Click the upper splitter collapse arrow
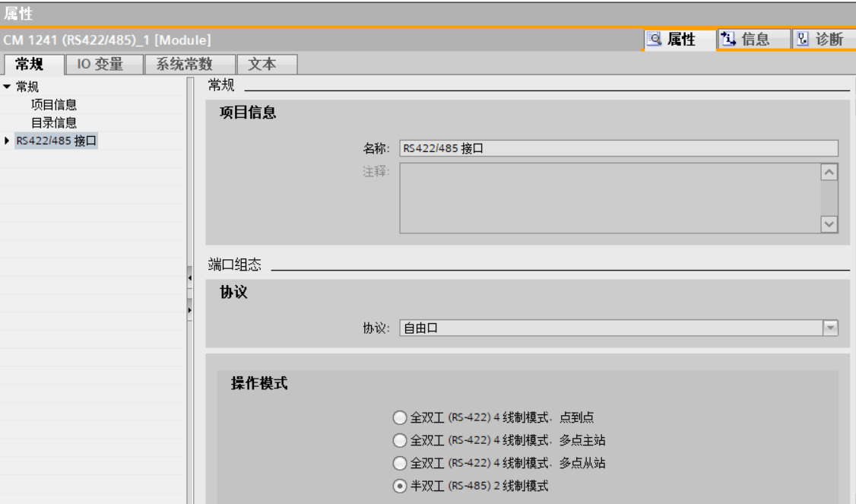 (x=189, y=281)
